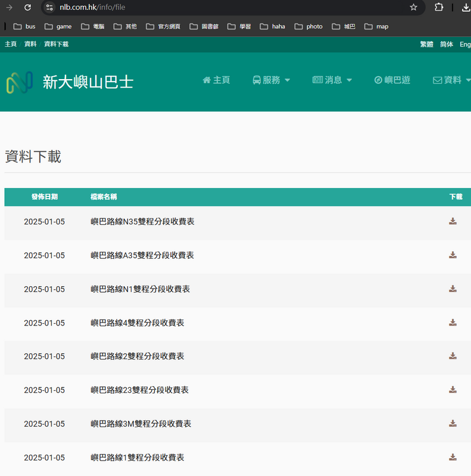
Task: Download route 1 fare table file
Action: (x=453, y=457)
